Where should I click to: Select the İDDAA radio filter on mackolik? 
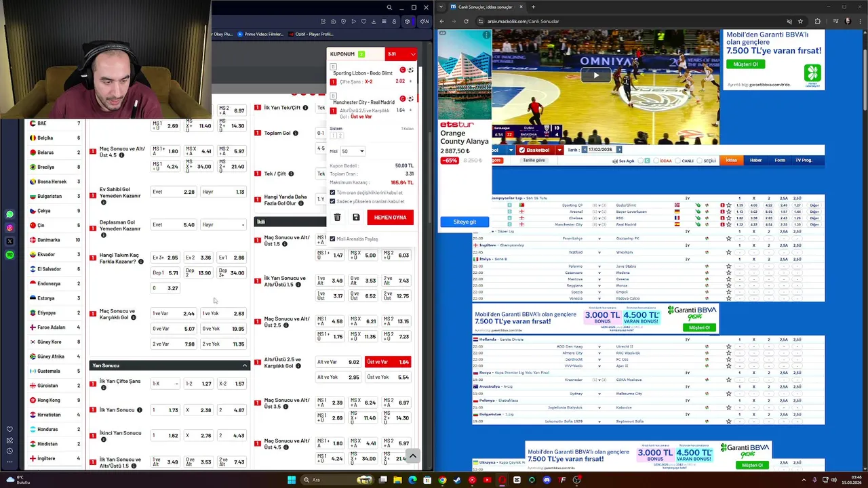656,161
